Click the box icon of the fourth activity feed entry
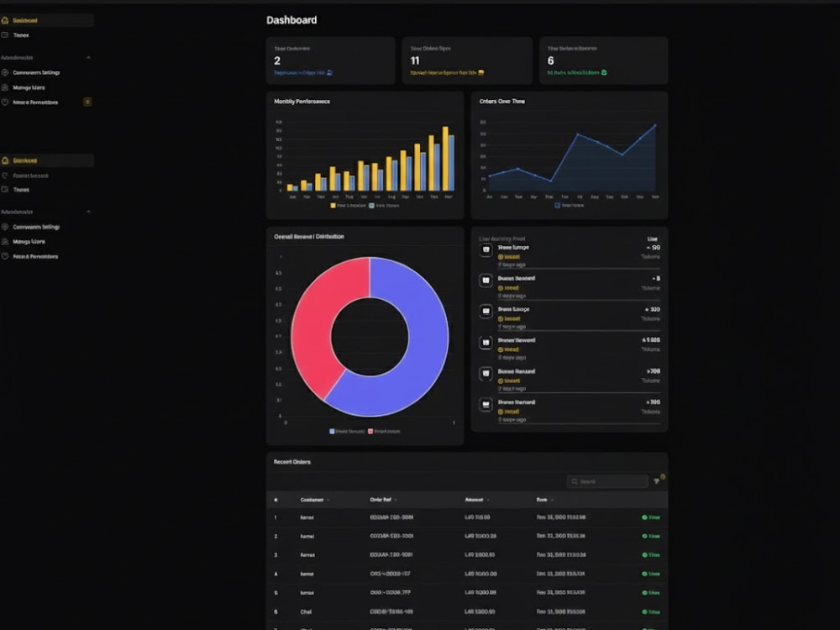 tap(486, 343)
